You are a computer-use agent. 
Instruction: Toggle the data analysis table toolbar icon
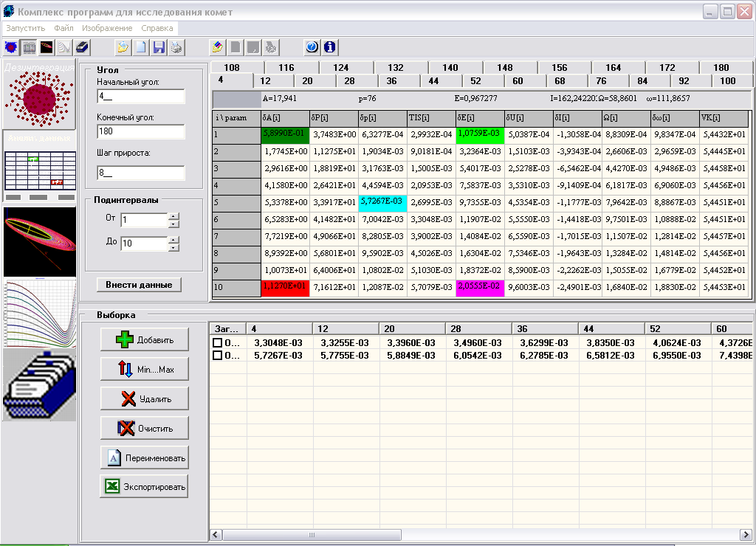29,47
